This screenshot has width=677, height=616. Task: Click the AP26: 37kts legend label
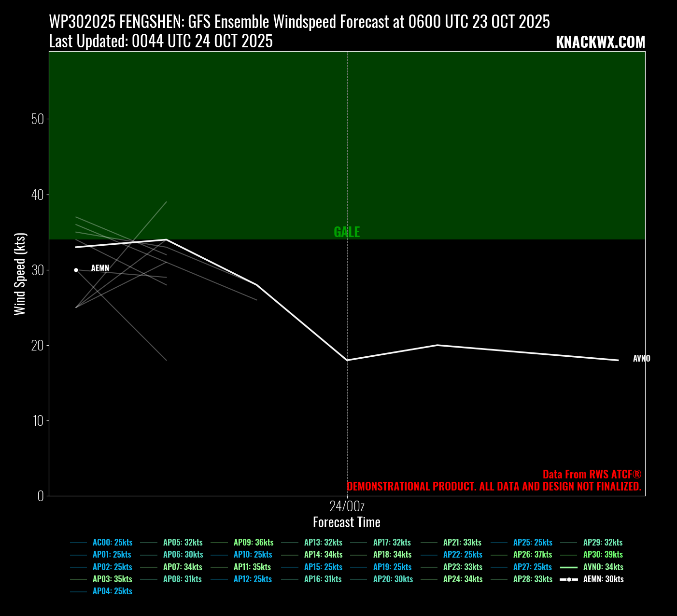click(533, 555)
